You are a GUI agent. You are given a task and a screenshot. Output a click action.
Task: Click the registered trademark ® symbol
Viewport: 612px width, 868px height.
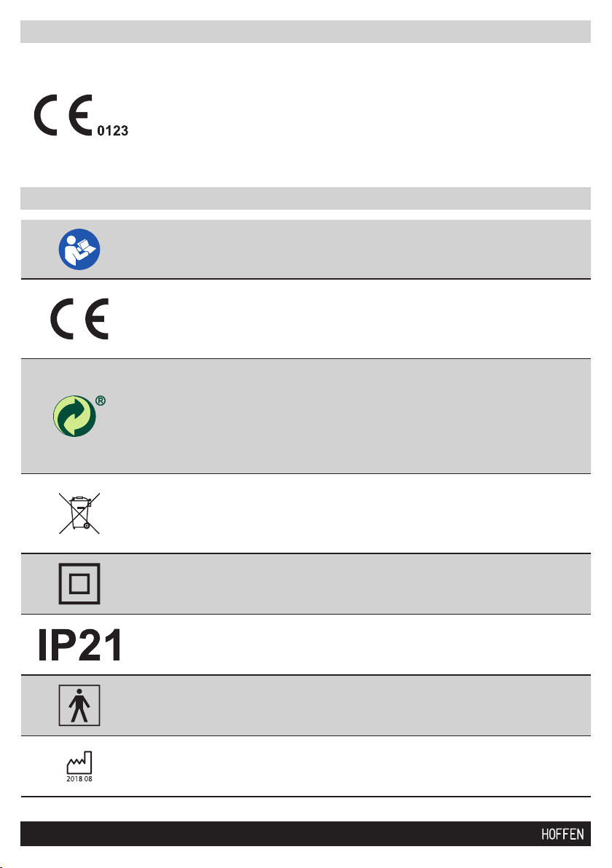pyautogui.click(x=101, y=401)
